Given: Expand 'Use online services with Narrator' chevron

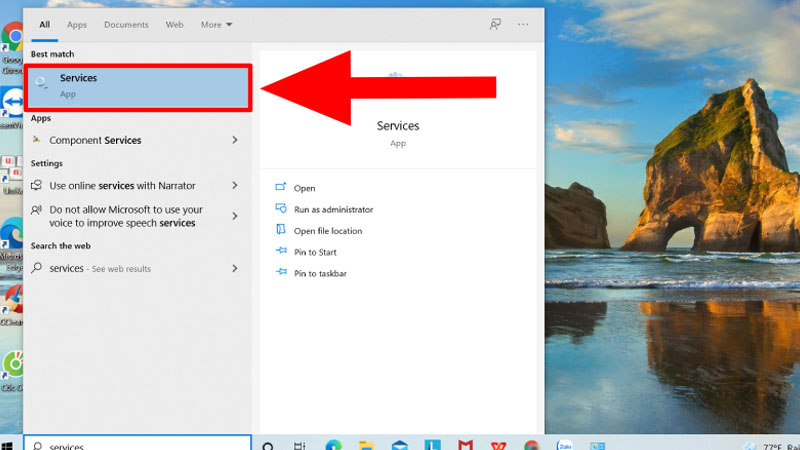Looking at the screenshot, I should point(235,185).
